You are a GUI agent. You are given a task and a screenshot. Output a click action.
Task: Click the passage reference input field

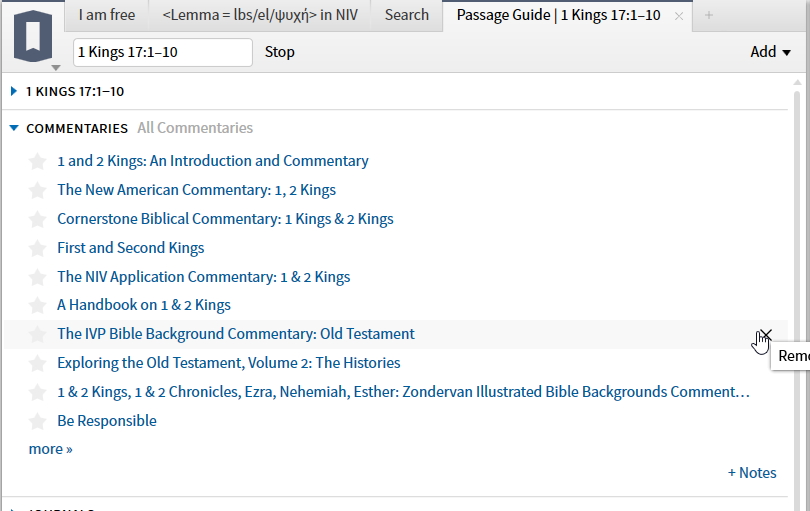coord(162,52)
